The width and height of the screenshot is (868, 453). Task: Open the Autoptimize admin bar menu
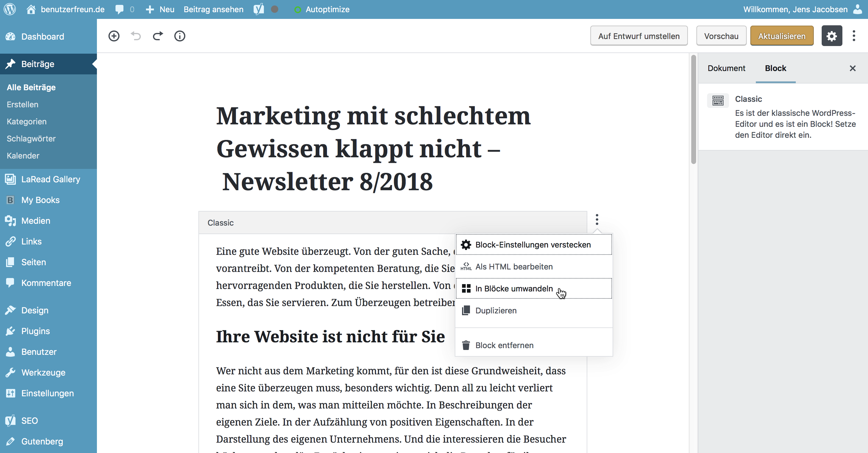[322, 9]
